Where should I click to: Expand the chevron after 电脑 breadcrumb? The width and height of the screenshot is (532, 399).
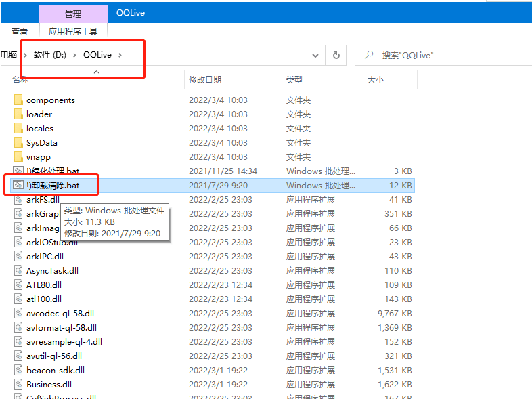tap(25, 56)
